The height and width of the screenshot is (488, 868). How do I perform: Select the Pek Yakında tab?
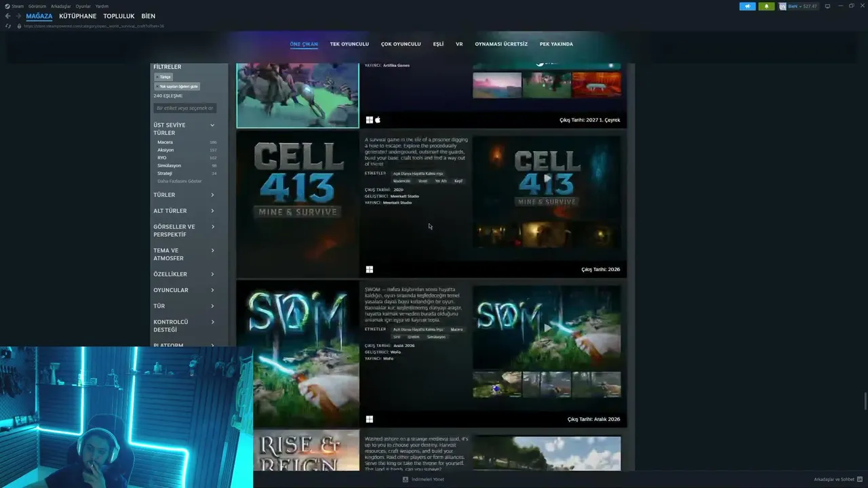[556, 44]
